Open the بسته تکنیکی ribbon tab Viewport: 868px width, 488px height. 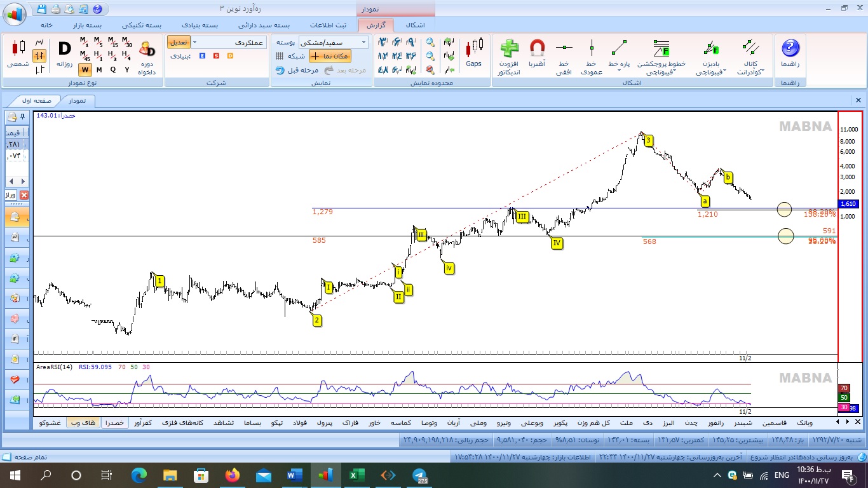point(142,25)
